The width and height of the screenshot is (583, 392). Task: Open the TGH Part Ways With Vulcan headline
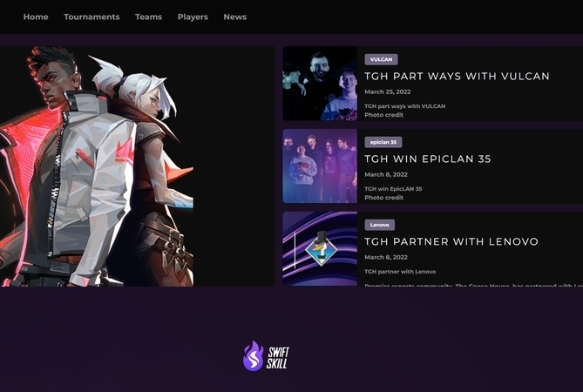click(x=457, y=76)
